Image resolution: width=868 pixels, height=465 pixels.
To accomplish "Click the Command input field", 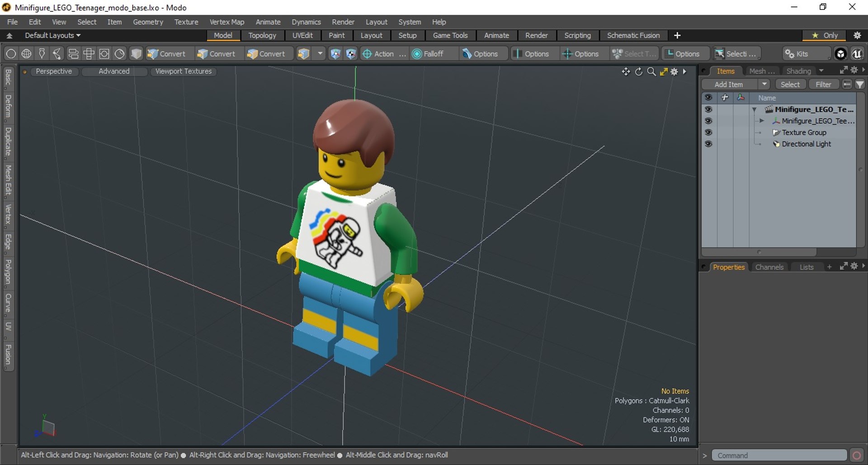I will click(779, 456).
